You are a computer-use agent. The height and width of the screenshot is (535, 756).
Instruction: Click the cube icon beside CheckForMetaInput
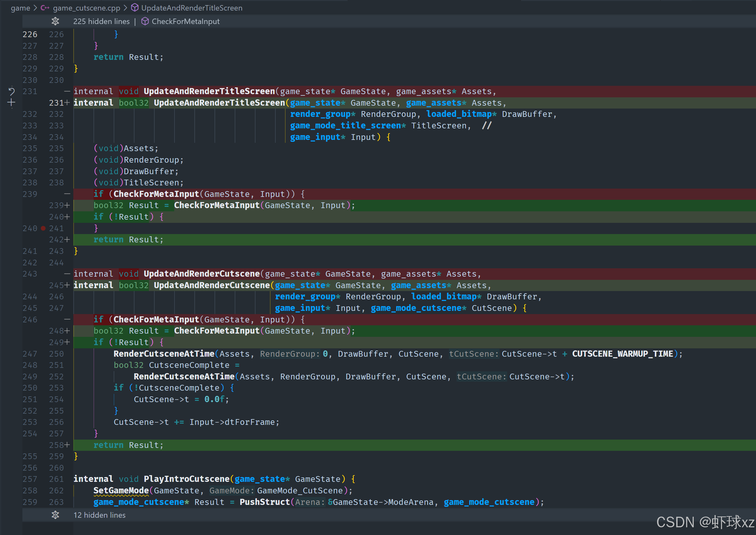tap(145, 21)
